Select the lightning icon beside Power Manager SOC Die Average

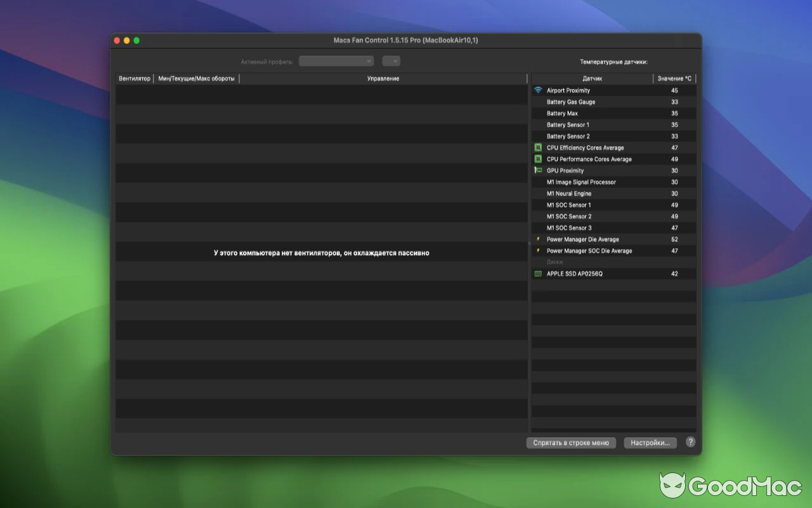(x=539, y=251)
